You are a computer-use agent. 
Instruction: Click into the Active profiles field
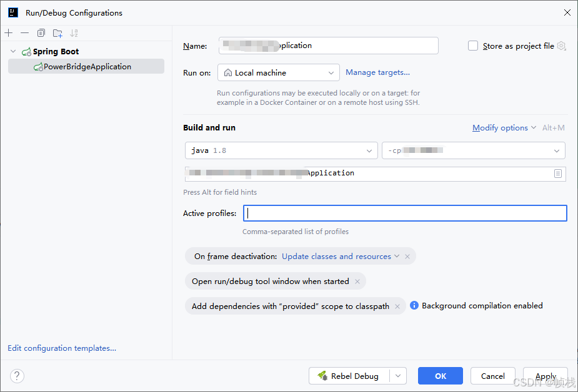click(405, 213)
